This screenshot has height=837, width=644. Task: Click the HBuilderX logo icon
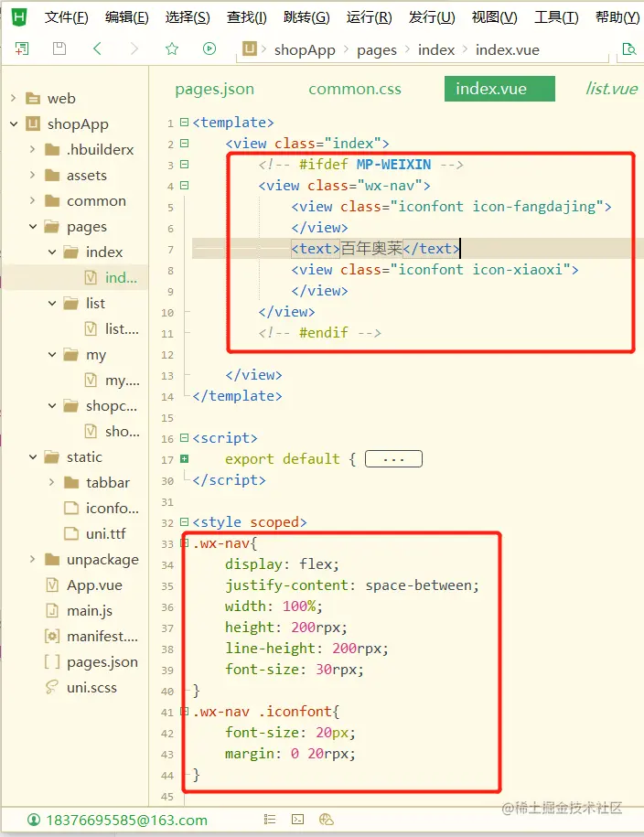tap(19, 17)
